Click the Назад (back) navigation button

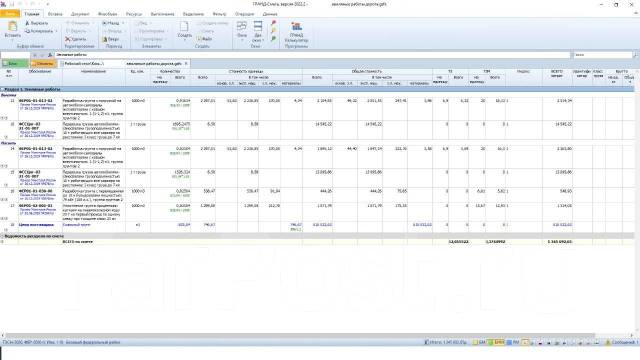point(111,23)
